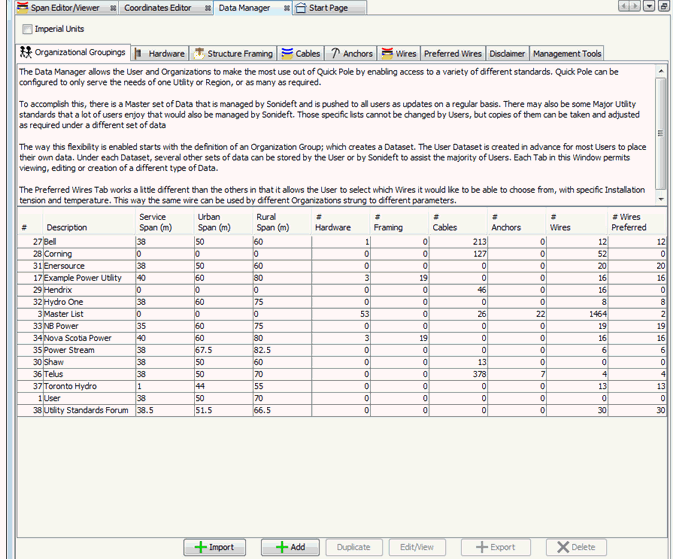Select the Bell row

point(342,242)
